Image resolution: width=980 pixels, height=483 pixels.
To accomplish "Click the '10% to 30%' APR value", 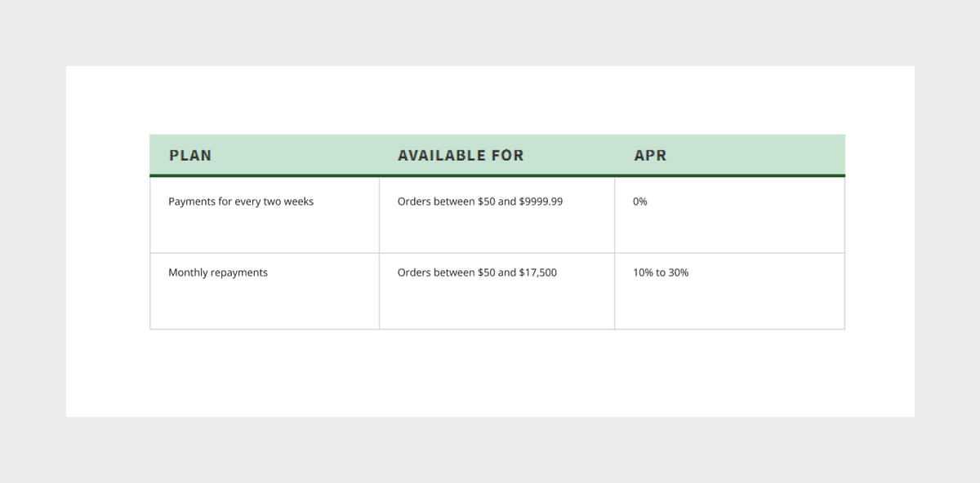I will pyautogui.click(x=661, y=273).
